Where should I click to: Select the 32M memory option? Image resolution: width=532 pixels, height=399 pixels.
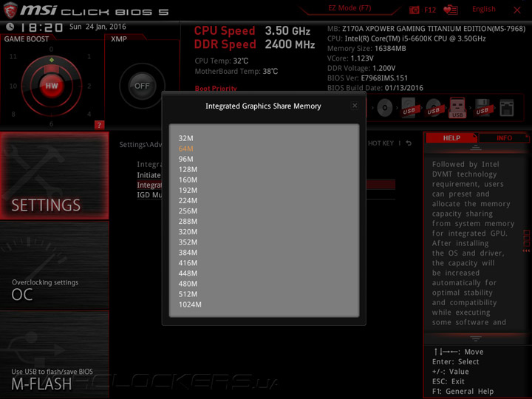pos(185,138)
